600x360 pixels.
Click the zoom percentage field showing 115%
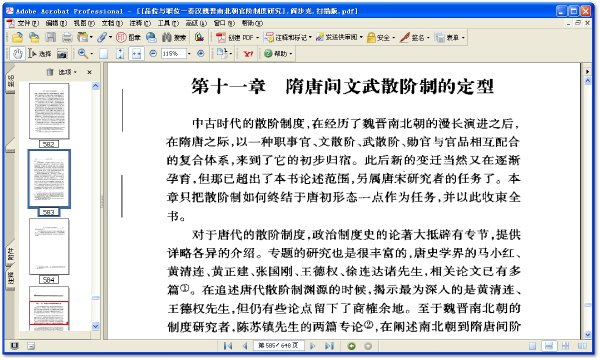pos(173,54)
